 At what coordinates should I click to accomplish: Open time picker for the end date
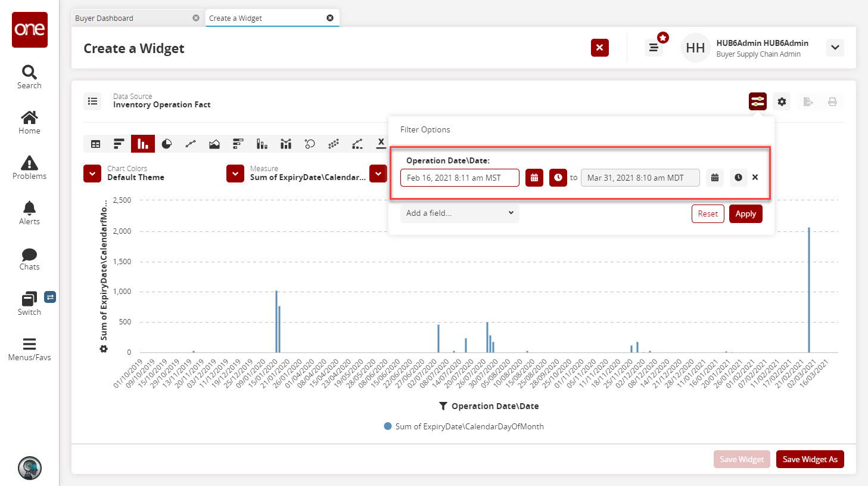click(x=738, y=178)
